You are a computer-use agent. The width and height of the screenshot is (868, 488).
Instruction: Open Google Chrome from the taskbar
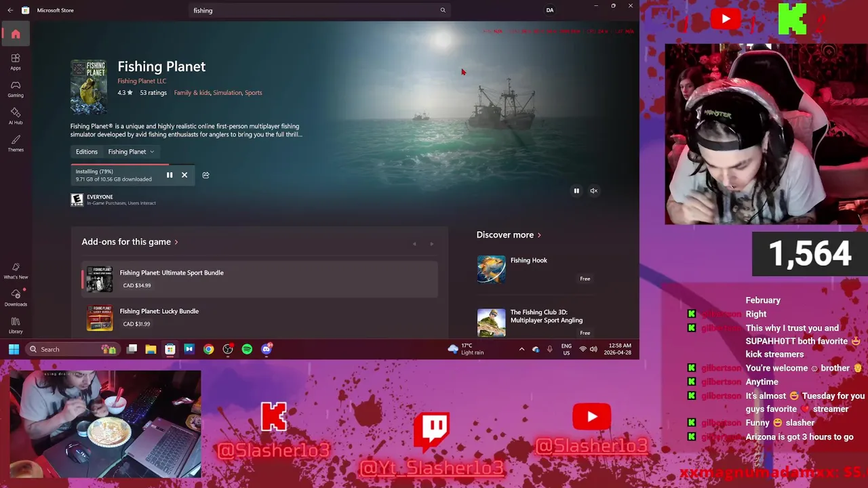[x=208, y=349]
